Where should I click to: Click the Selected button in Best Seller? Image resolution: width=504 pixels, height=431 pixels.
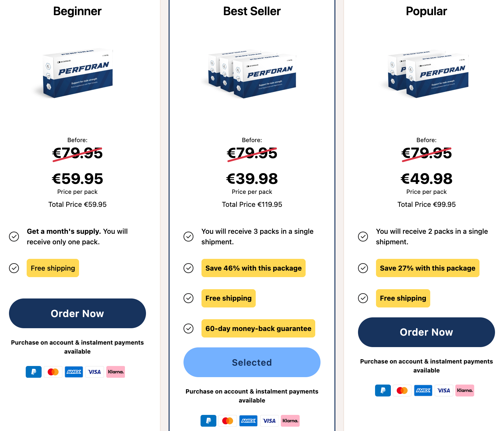(x=252, y=362)
